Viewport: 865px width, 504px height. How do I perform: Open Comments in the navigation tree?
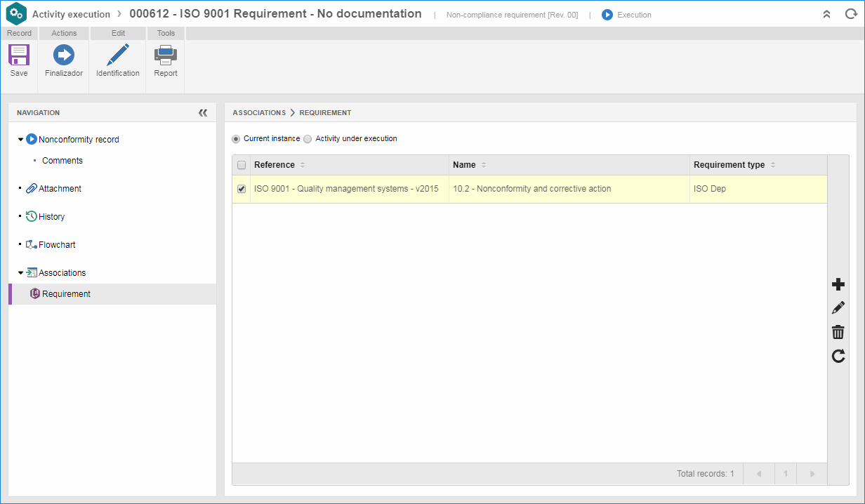(62, 161)
